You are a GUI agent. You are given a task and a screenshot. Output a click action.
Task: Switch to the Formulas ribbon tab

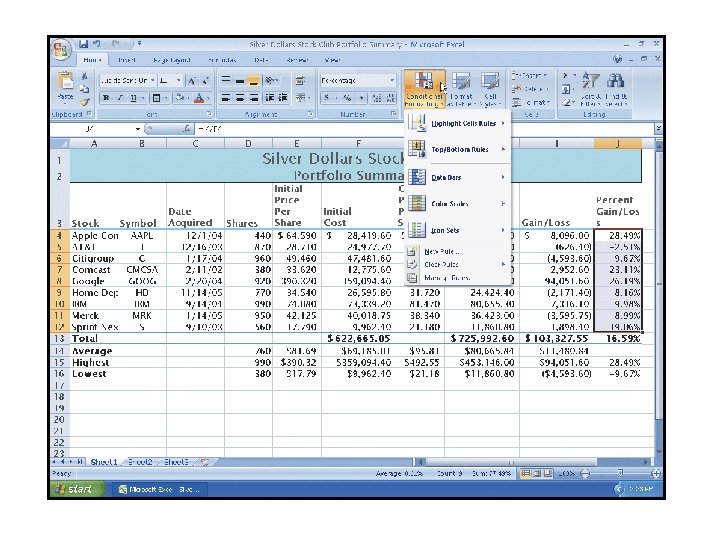coord(222,60)
